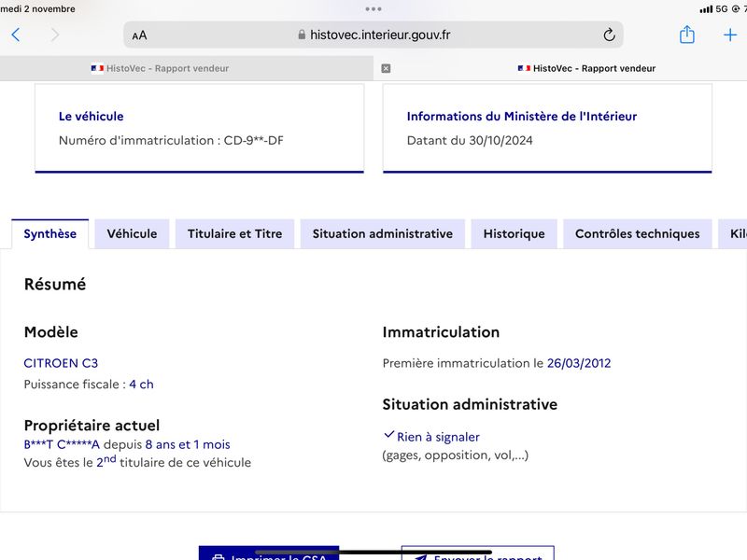Switch to the Historique tab
747x560 pixels.
(514, 234)
